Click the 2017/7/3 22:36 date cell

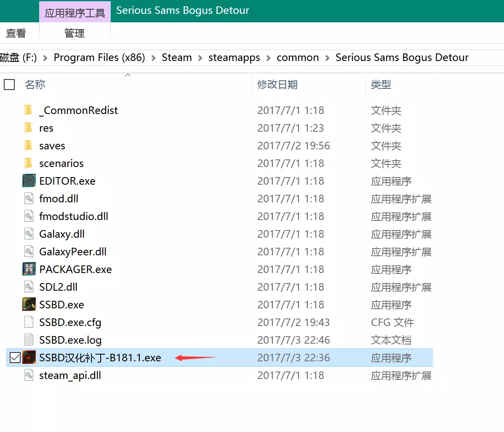click(293, 358)
